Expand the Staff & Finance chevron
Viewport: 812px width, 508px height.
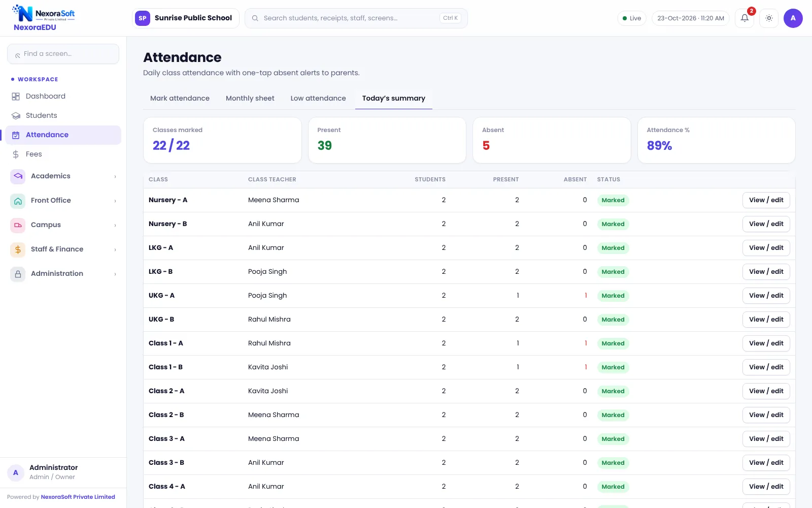click(x=115, y=250)
